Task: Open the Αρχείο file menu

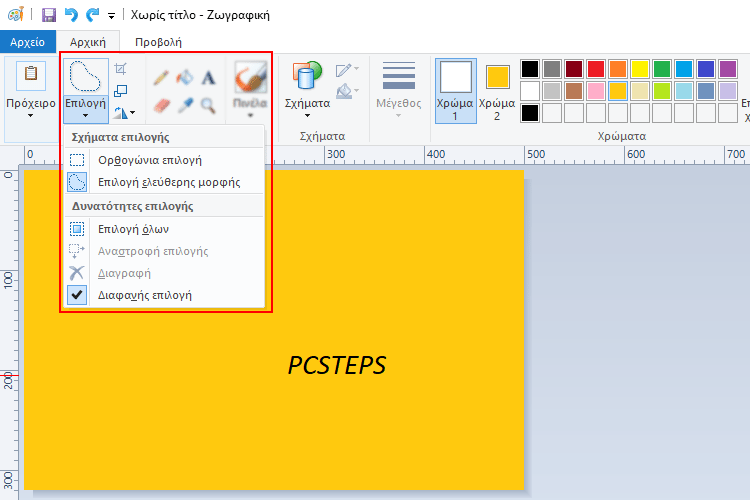Action: pyautogui.click(x=28, y=42)
